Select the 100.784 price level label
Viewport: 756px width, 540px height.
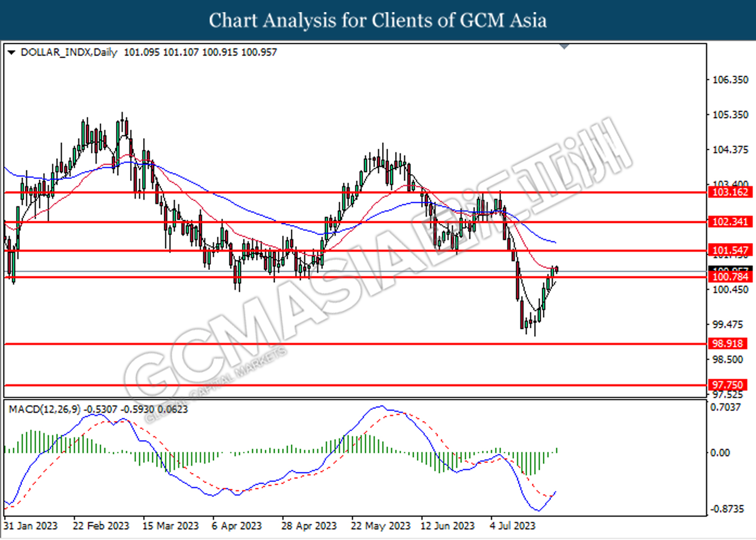[730, 277]
